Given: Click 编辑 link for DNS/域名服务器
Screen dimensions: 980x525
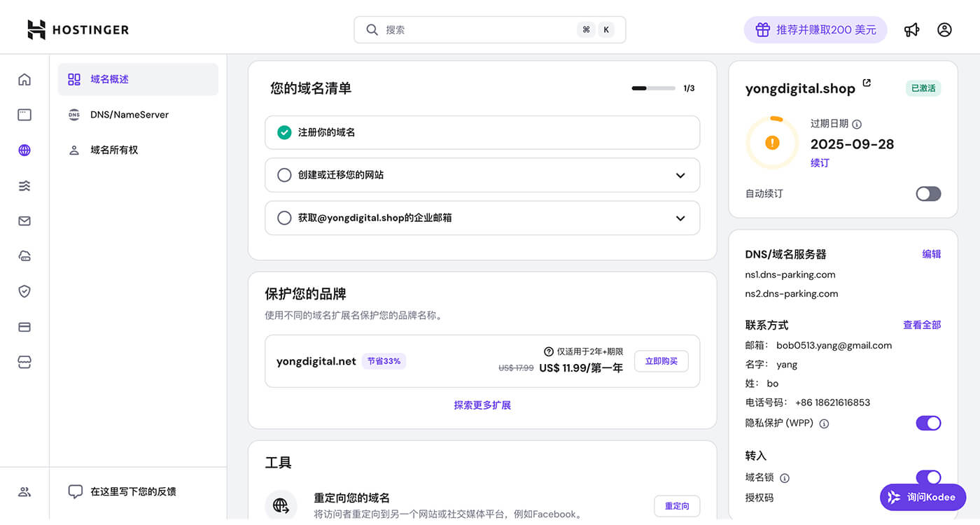Looking at the screenshot, I should 932,254.
